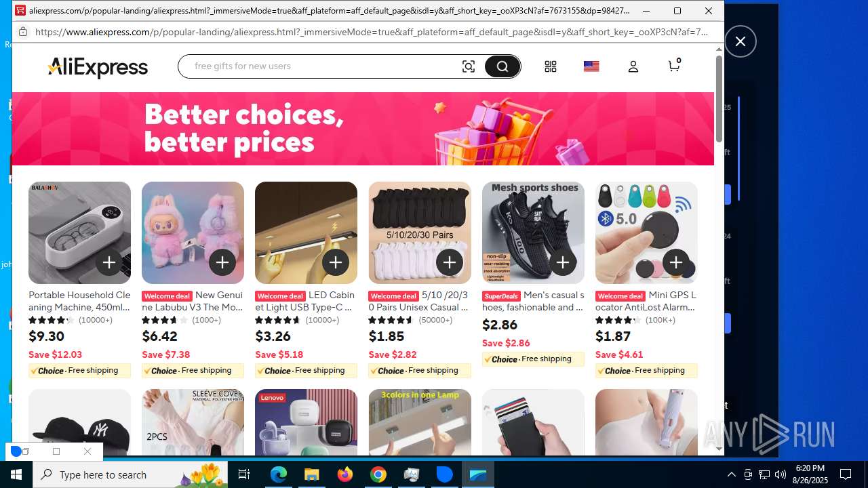
Task: Open the US flag country selector
Action: point(591,66)
